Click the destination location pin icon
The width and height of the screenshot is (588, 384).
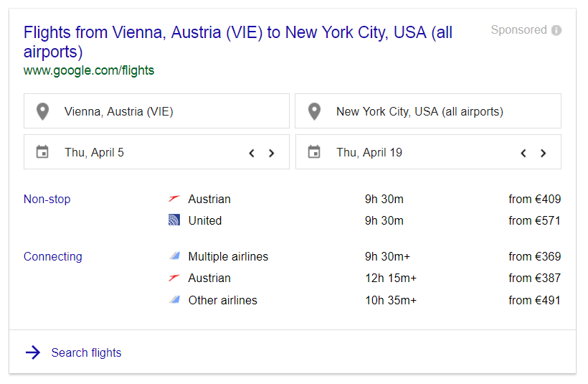[x=314, y=111]
